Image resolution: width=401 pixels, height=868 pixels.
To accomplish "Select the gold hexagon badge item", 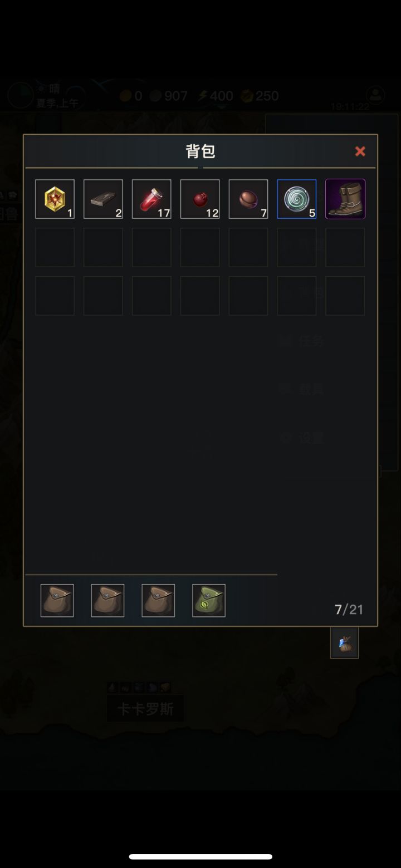I will (55, 199).
